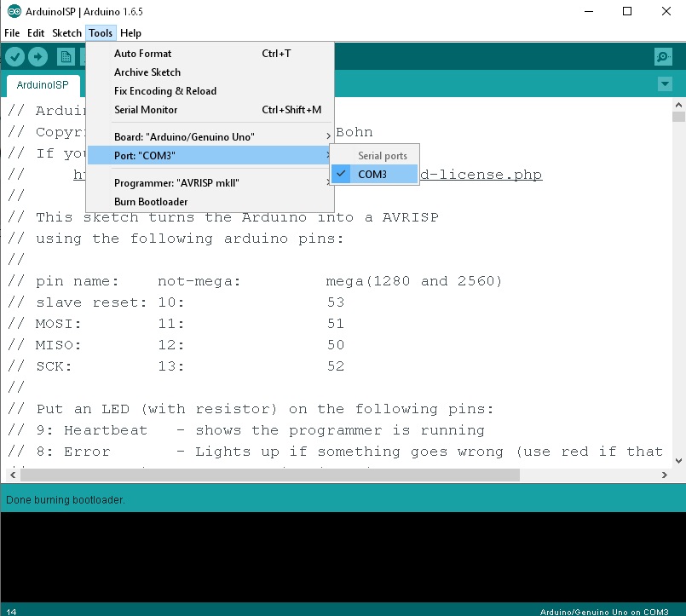
Task: Click horizontal scrollbar left arrow
Action: 13,475
